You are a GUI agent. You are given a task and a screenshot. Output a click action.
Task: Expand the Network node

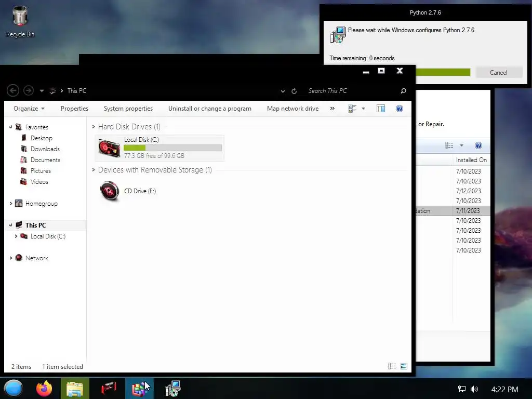pyautogui.click(x=10, y=258)
